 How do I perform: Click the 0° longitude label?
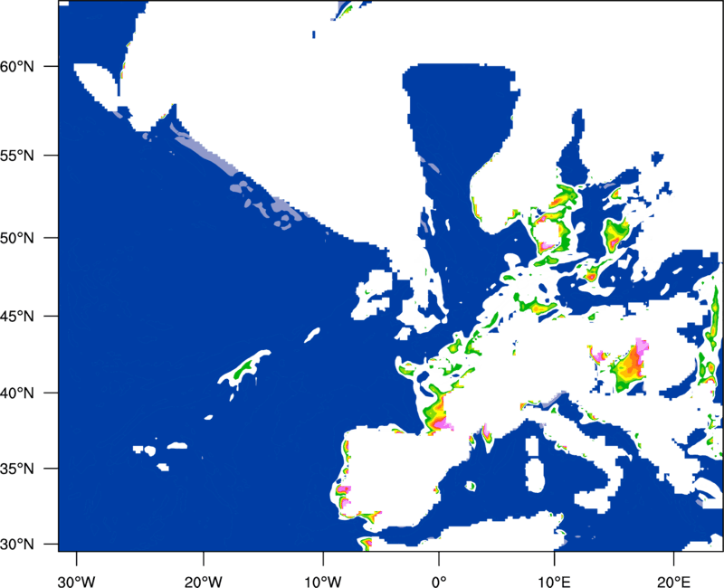coord(439,582)
